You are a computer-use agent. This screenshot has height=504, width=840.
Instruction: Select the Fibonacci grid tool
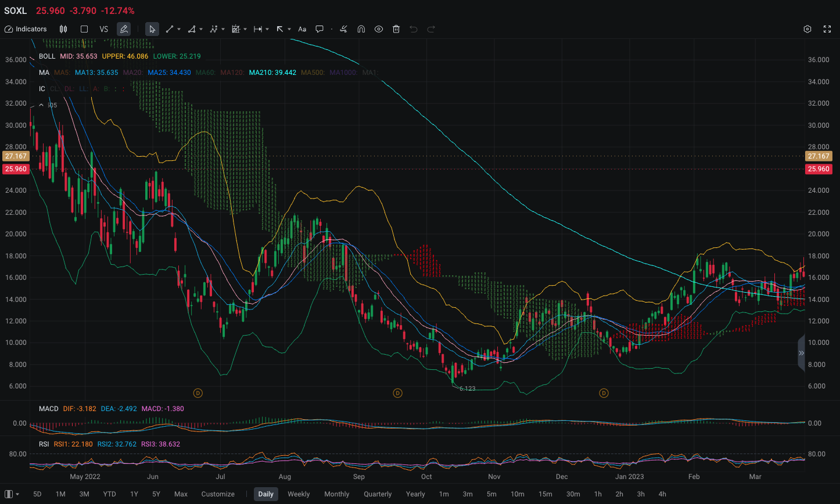coord(236,29)
